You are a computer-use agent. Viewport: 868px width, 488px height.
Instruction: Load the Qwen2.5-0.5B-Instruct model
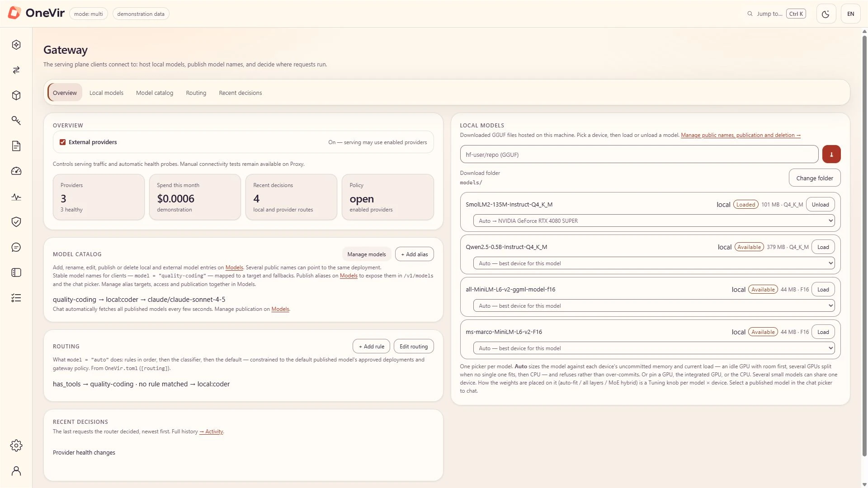823,247
